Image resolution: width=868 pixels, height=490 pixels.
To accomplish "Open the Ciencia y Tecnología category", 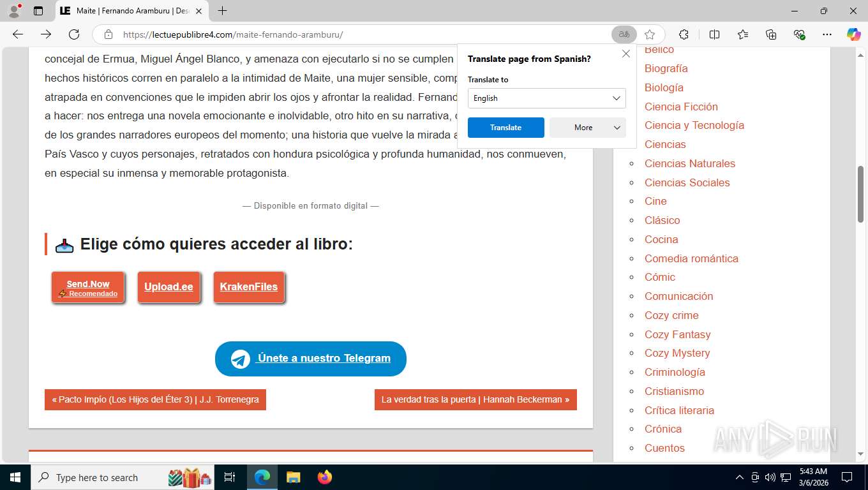I will pos(694,125).
